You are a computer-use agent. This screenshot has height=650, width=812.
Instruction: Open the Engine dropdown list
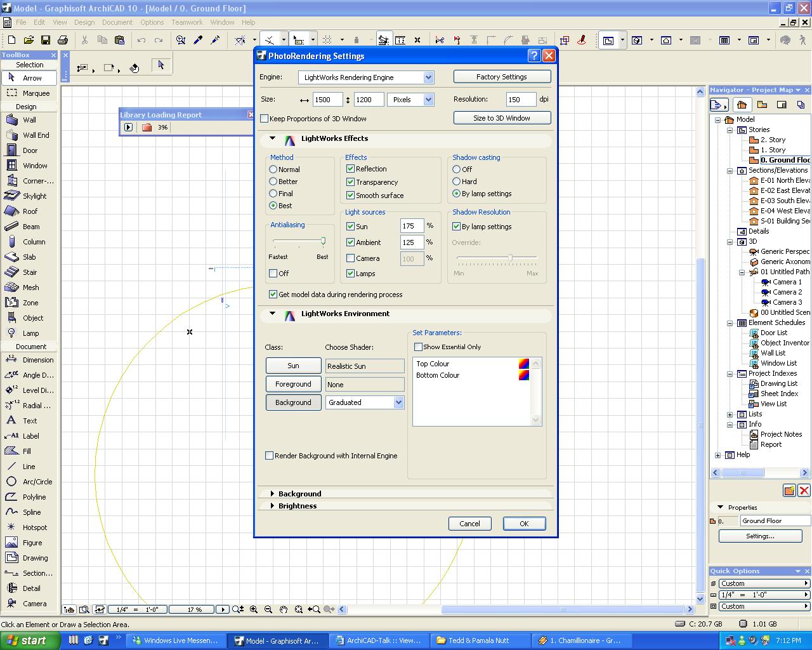click(x=428, y=77)
